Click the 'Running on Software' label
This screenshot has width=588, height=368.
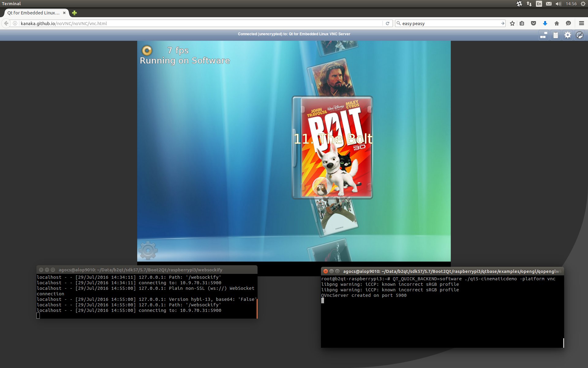185,61
